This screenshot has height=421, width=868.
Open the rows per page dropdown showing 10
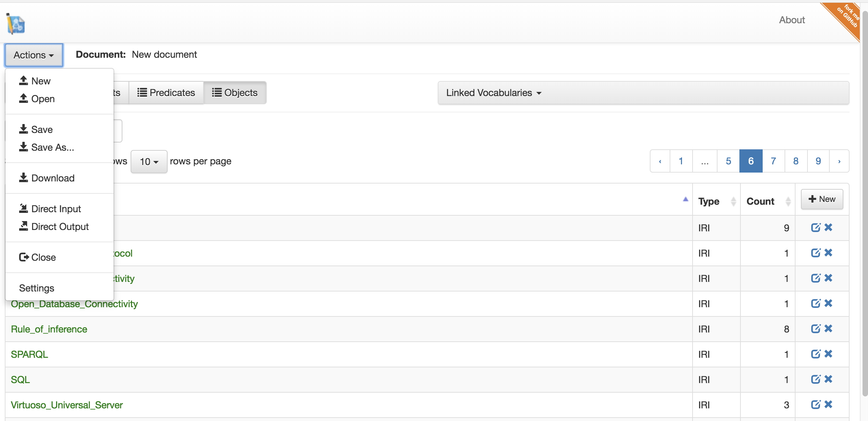pyautogui.click(x=149, y=161)
